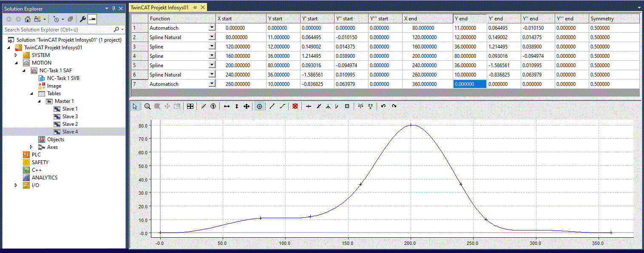This screenshot has height=253, width=644.
Task: Expand the I/O tree node
Action: (x=17, y=185)
